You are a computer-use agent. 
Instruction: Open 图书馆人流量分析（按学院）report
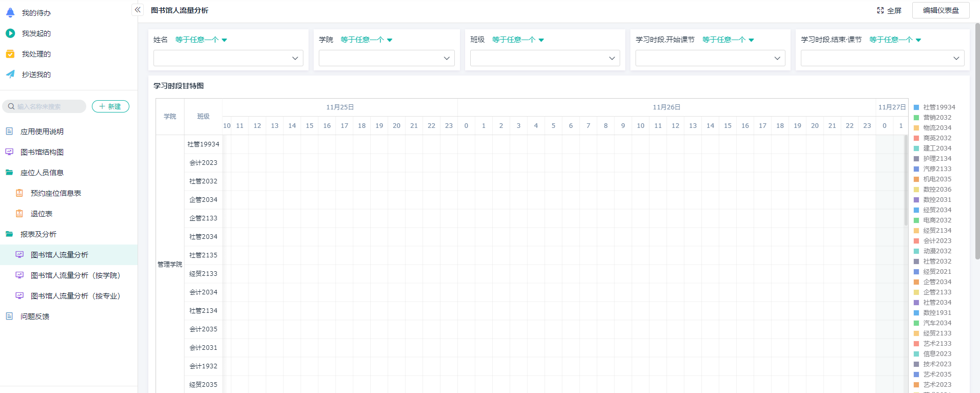pyautogui.click(x=75, y=275)
